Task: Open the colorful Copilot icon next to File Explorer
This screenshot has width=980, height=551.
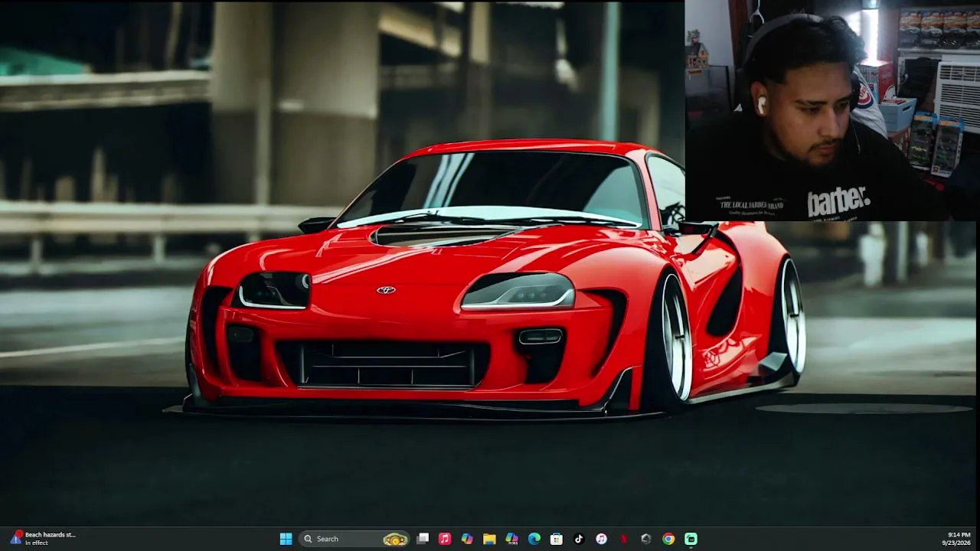Action: pos(467,539)
